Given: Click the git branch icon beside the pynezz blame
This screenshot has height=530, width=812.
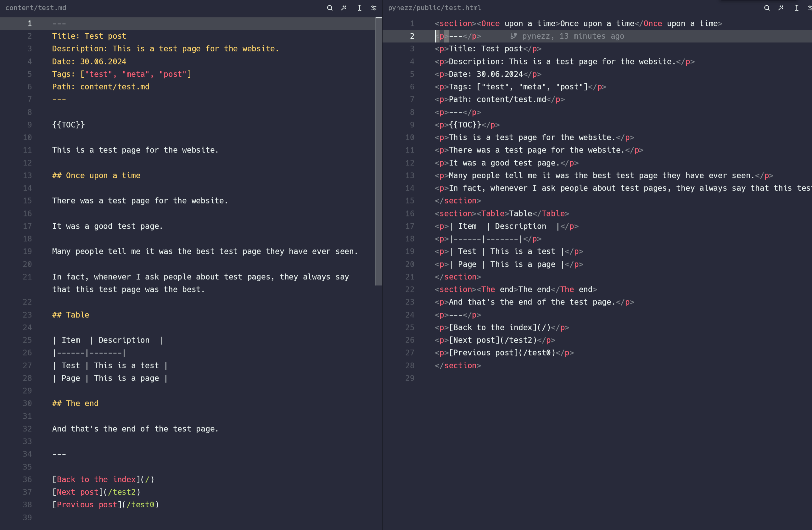Looking at the screenshot, I should click(x=513, y=36).
